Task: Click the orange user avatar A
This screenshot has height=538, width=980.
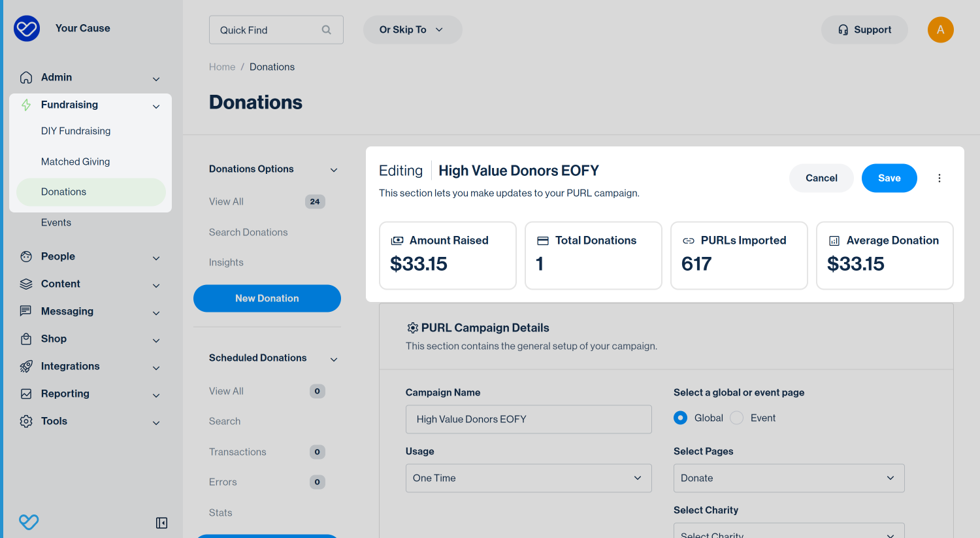Action: 940,29
